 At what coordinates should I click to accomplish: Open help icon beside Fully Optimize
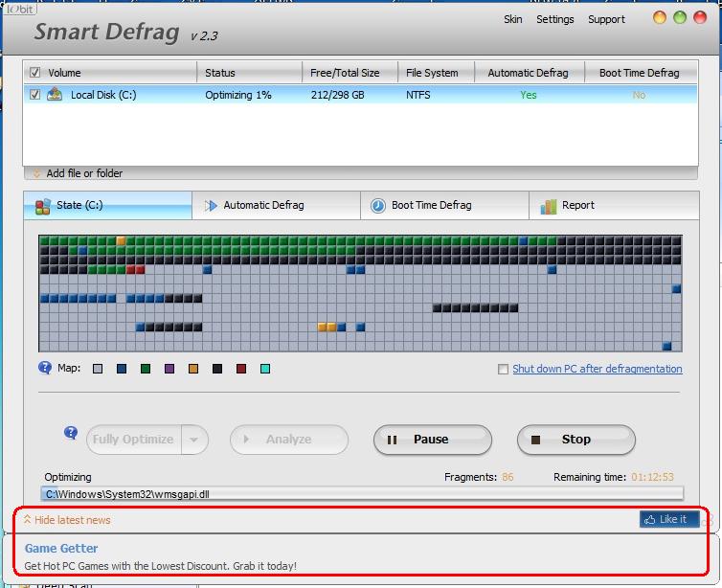click(71, 433)
